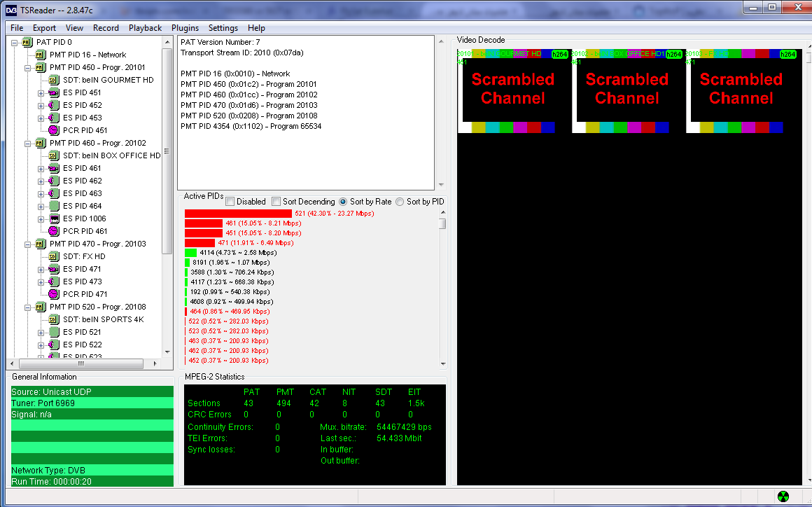This screenshot has height=507, width=812.
Task: Open the Playback menu
Action: click(x=145, y=28)
